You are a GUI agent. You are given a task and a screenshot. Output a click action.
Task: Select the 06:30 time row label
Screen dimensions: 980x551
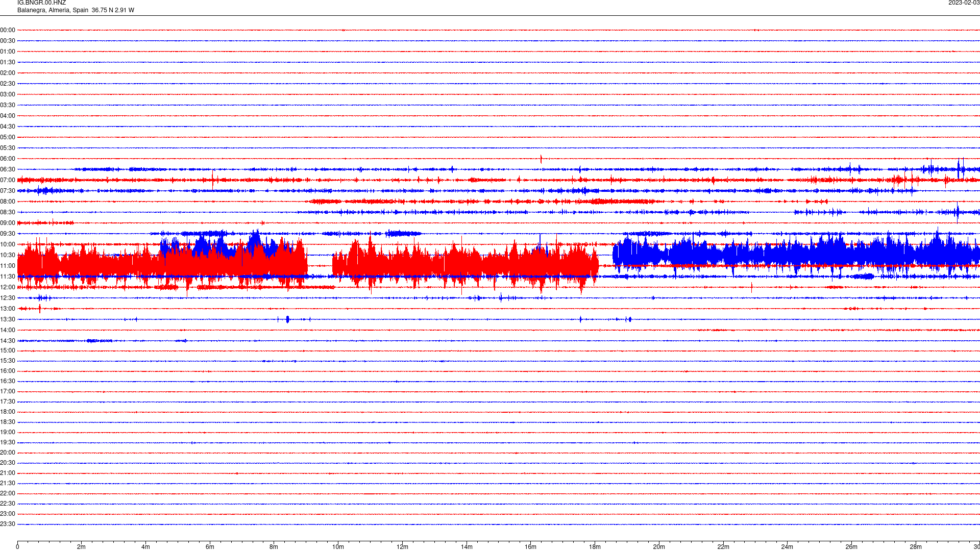click(x=8, y=169)
